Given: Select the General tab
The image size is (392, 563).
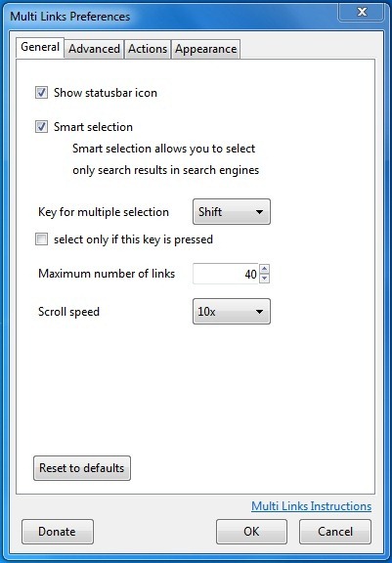Looking at the screenshot, I should (x=40, y=47).
